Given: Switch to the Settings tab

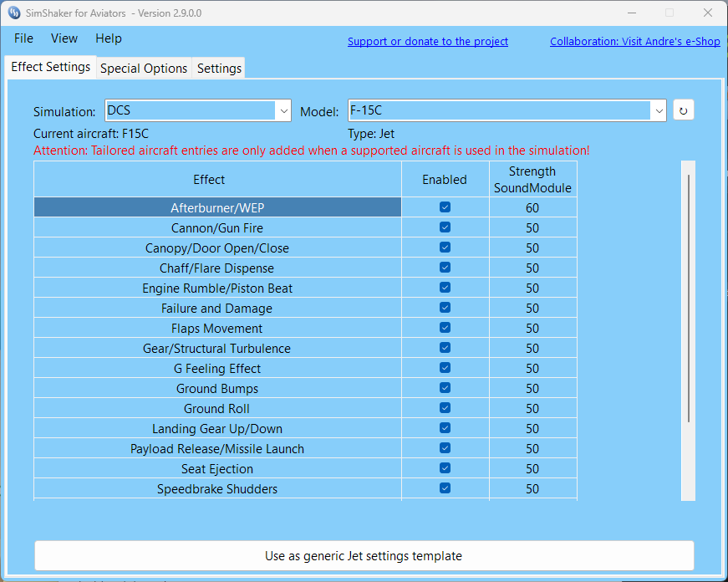Looking at the screenshot, I should tap(219, 69).
